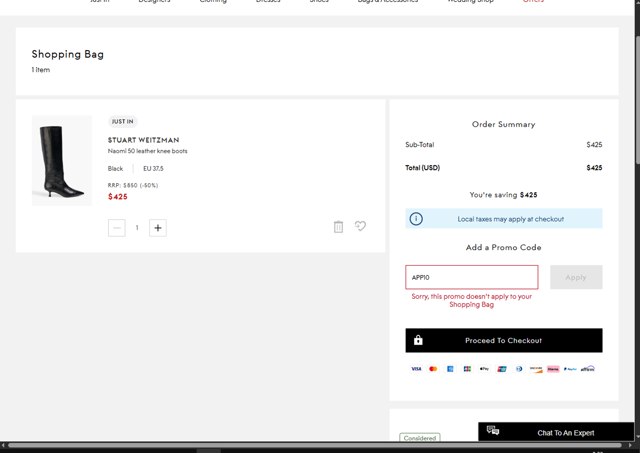Click the Klarna payment icon
This screenshot has height=453, width=640.
click(x=553, y=369)
